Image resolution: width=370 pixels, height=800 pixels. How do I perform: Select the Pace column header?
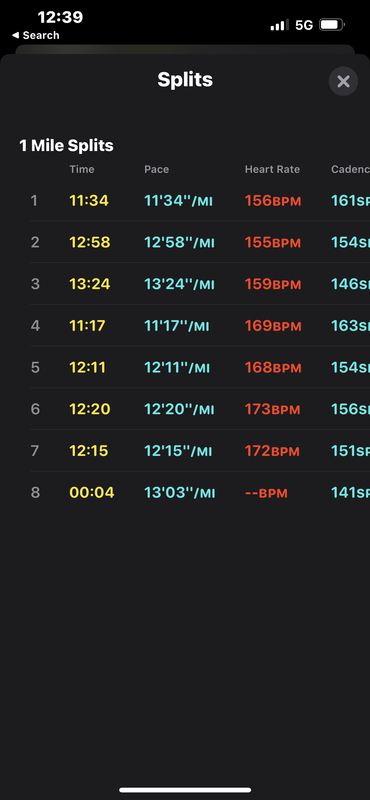[x=157, y=169]
